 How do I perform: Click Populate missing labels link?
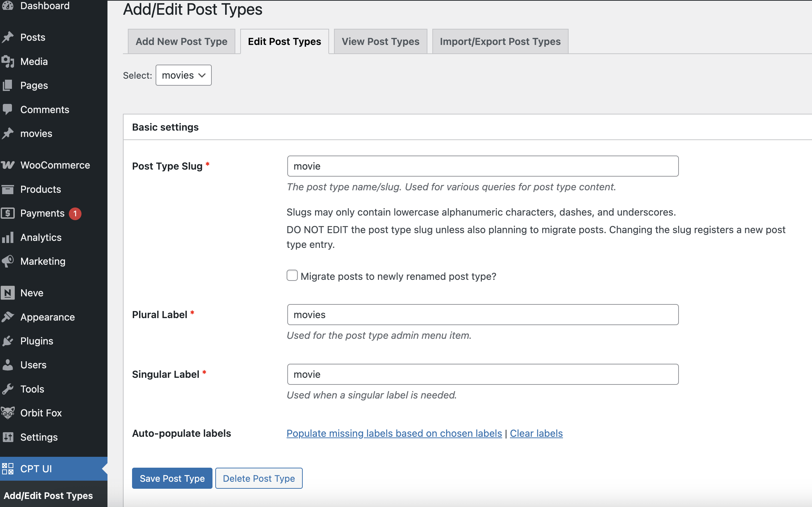point(394,433)
